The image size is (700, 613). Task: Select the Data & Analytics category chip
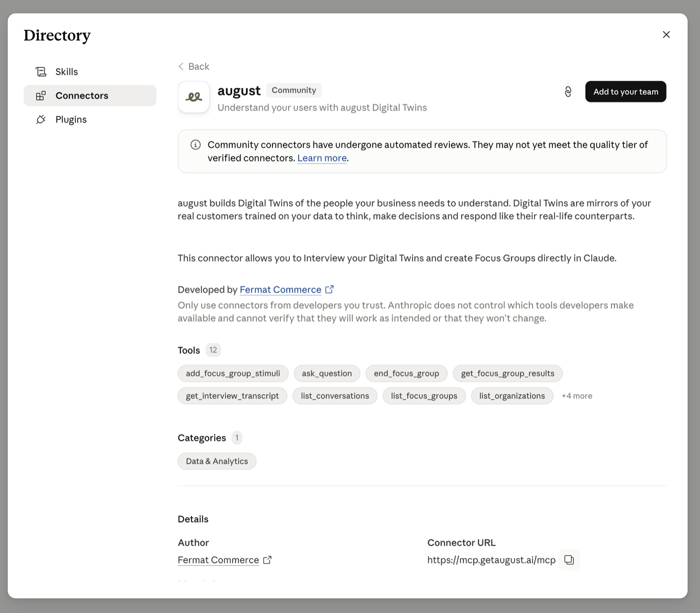click(x=217, y=461)
